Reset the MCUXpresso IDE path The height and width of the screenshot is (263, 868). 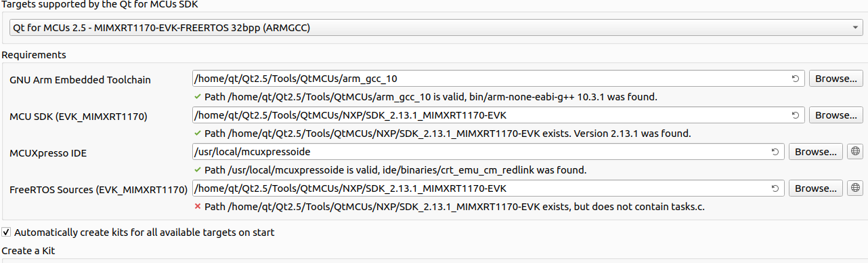click(x=775, y=152)
